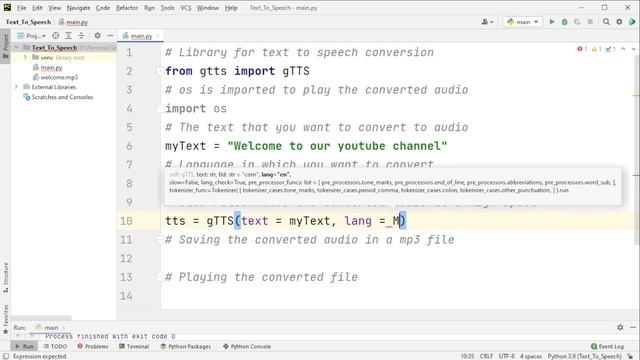The height and width of the screenshot is (360, 640).
Task: Change CRLF line separator in status bar
Action: coord(486,356)
